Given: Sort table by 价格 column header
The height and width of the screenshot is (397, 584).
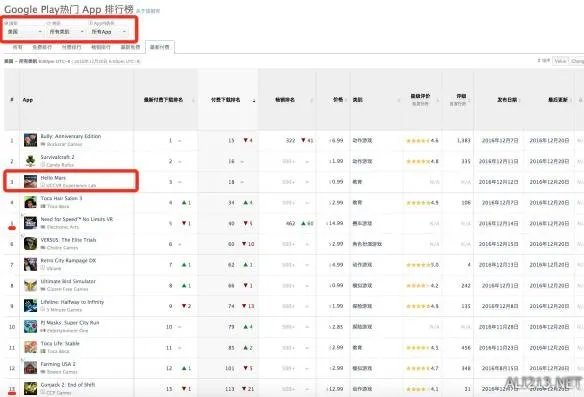Looking at the screenshot, I should 338,100.
